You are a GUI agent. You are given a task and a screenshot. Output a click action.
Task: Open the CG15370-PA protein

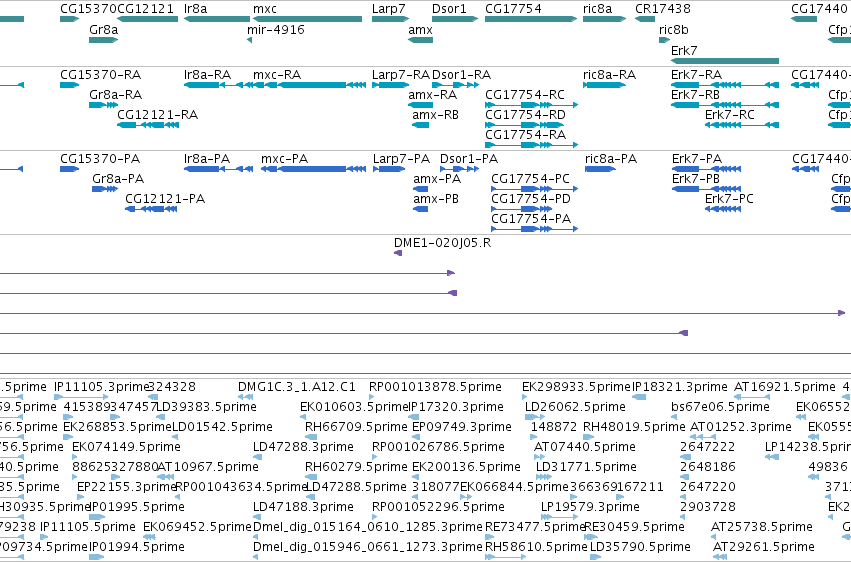(x=100, y=158)
